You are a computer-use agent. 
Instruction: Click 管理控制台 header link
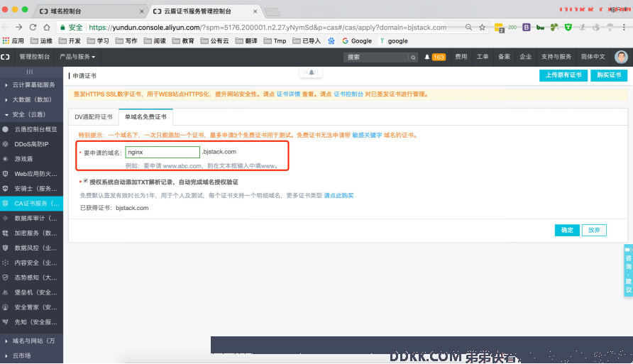click(x=34, y=57)
